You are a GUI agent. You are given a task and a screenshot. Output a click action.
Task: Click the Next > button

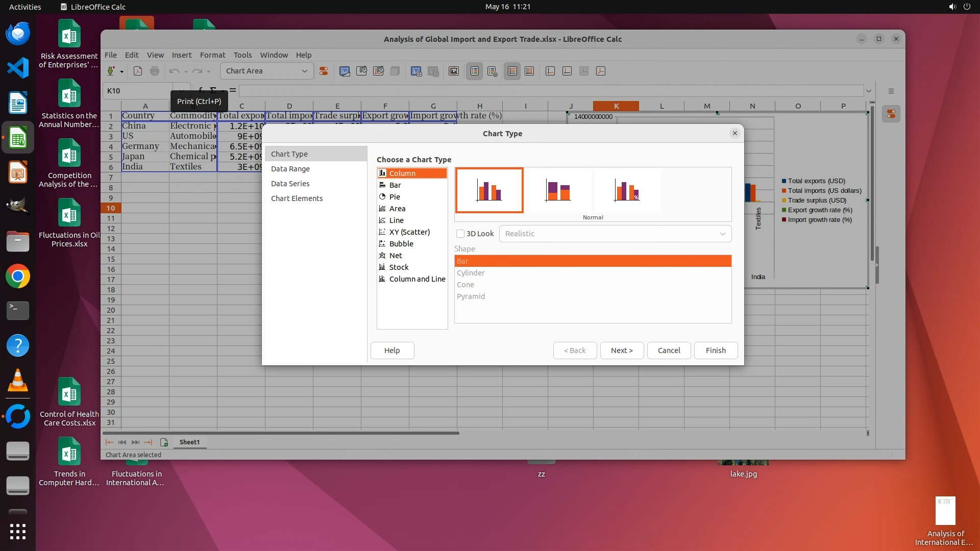click(x=622, y=350)
